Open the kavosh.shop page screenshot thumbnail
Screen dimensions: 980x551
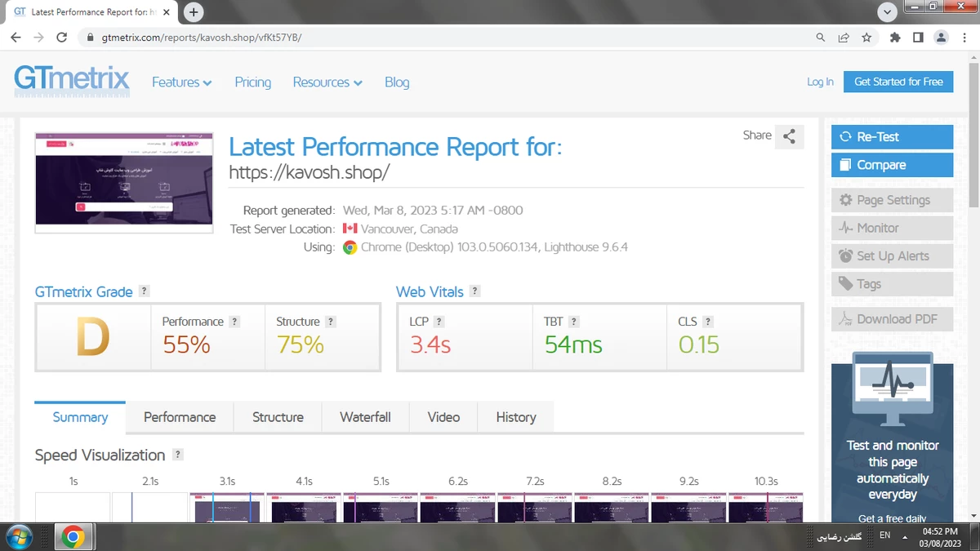coord(124,183)
